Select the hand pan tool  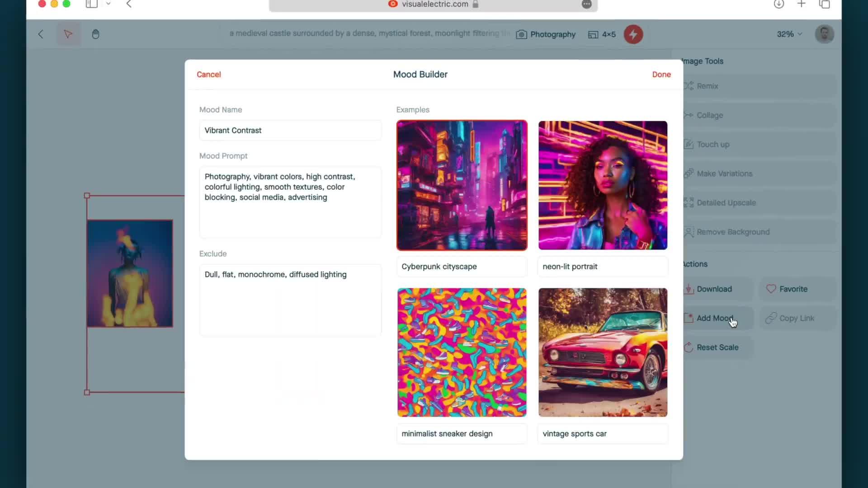click(95, 34)
